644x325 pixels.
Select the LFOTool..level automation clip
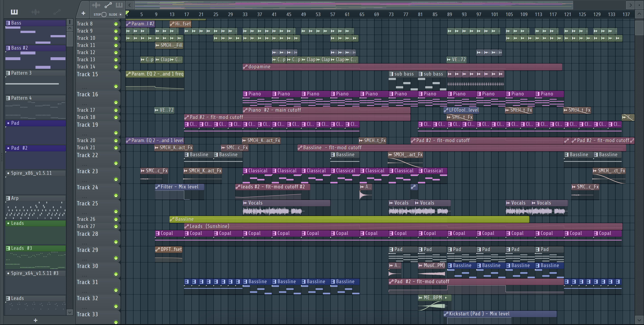461,110
